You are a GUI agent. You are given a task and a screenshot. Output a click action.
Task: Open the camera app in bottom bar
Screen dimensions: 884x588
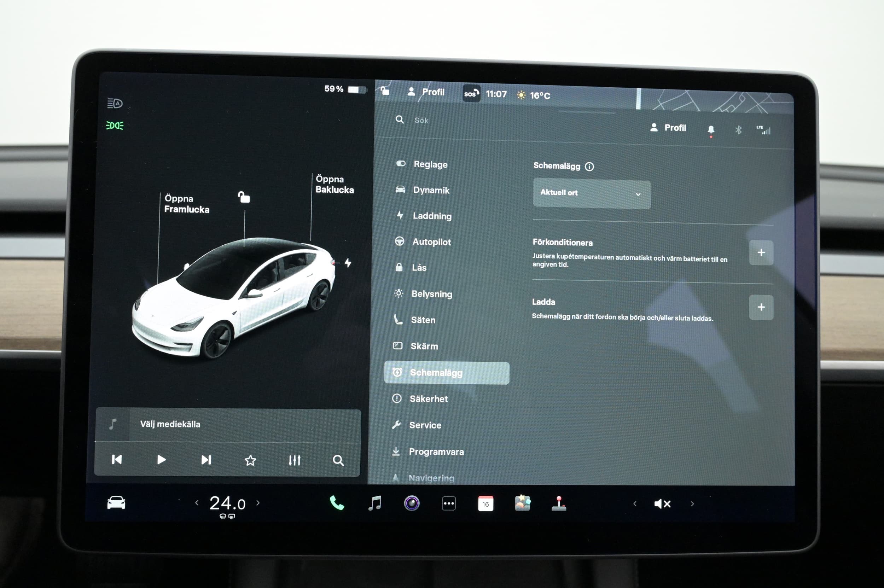(412, 503)
